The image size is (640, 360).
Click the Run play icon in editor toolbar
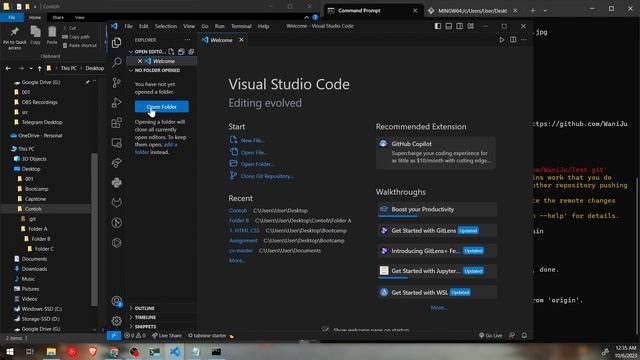click(502, 40)
